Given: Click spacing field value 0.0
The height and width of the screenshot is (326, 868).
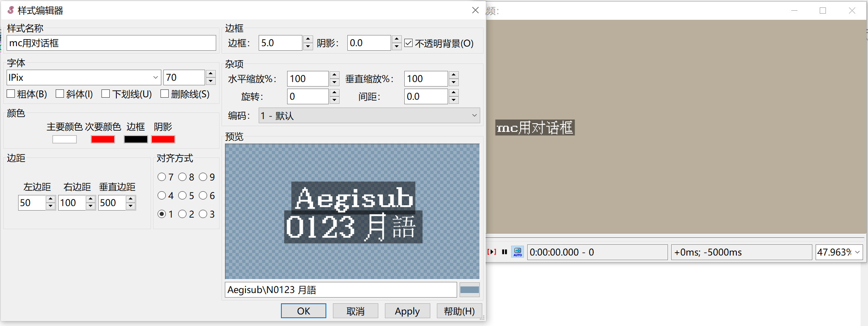Looking at the screenshot, I should tap(426, 96).
